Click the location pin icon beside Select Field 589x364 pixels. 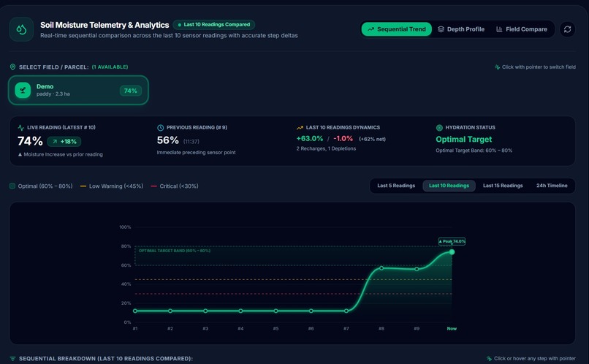click(12, 67)
